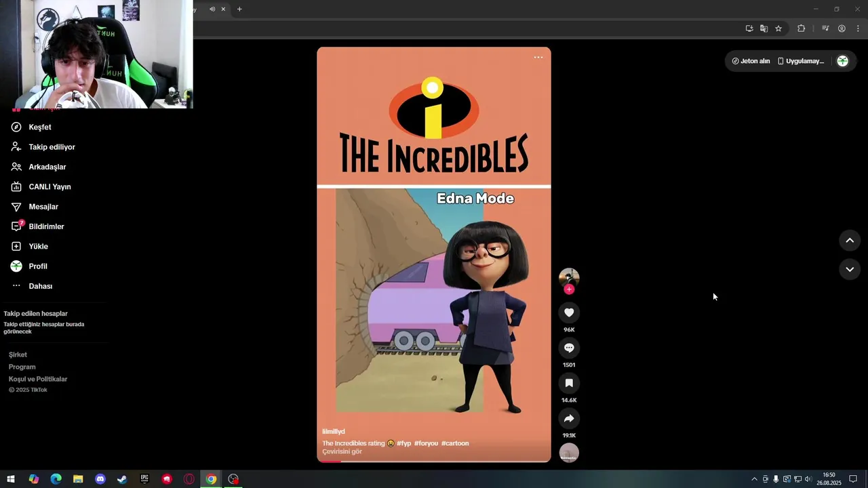Click the liimillyd username

tap(334, 432)
